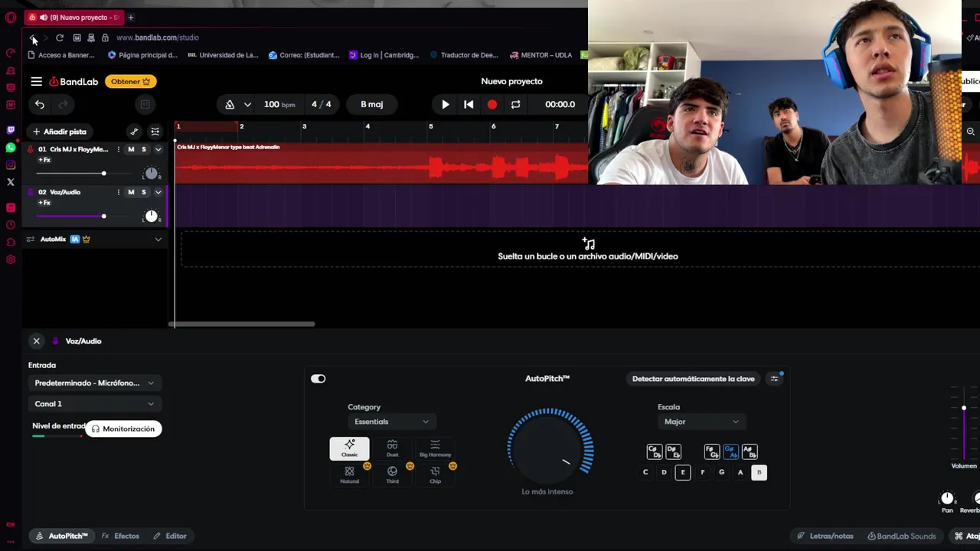Open options menu for track 01
The width and height of the screenshot is (980, 551).
118,149
